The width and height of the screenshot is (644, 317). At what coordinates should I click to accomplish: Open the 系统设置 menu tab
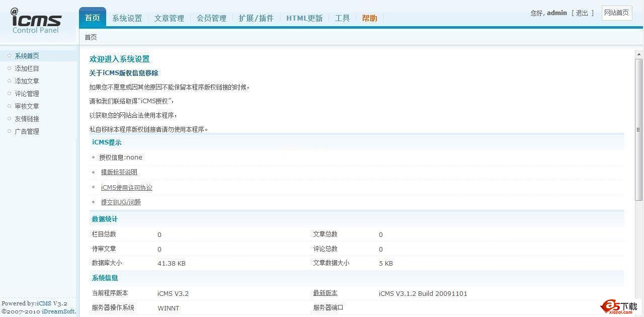(x=127, y=18)
